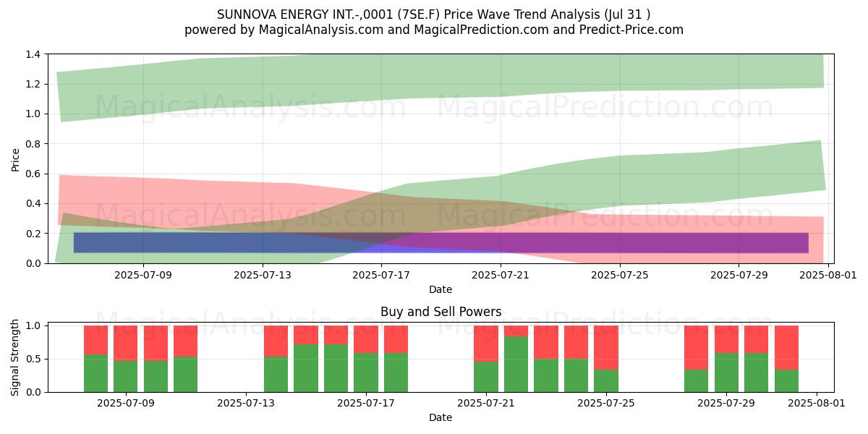The width and height of the screenshot is (868, 434).
Task: Click the '2025-08-01' tick label in the Buy and Sell Powers chart
Action: tap(817, 403)
